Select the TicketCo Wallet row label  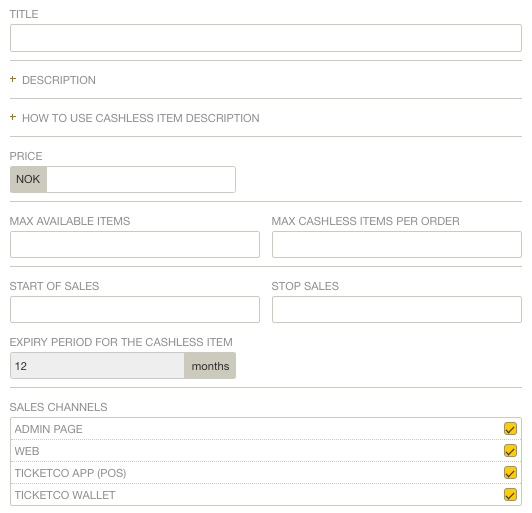click(x=65, y=495)
